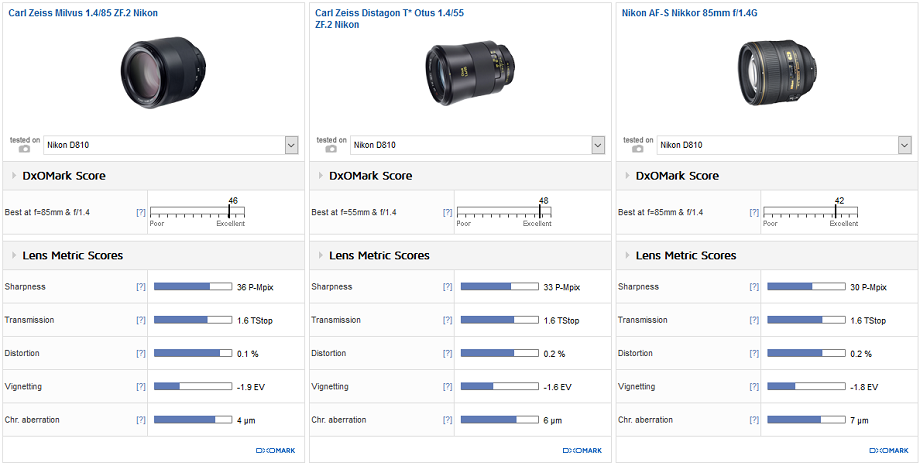920x466 pixels.
Task: Collapse Lens Metric Scores for Nikkor lens
Action: 627,255
